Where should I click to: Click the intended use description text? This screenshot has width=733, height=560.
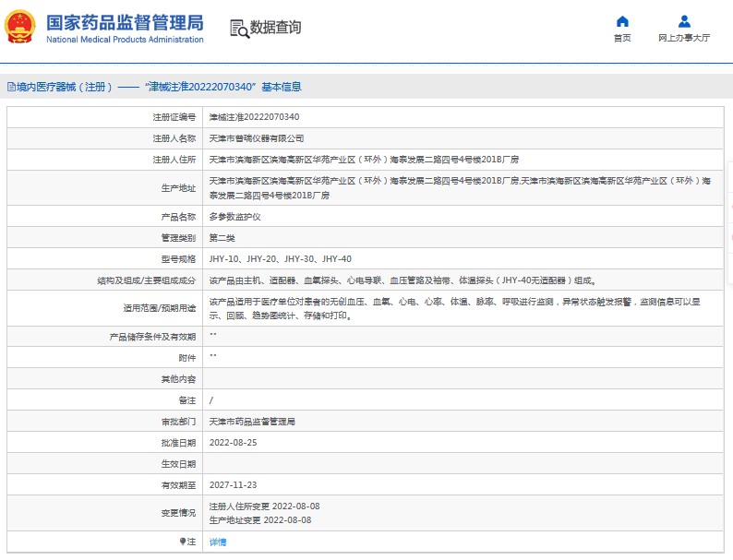click(x=454, y=308)
